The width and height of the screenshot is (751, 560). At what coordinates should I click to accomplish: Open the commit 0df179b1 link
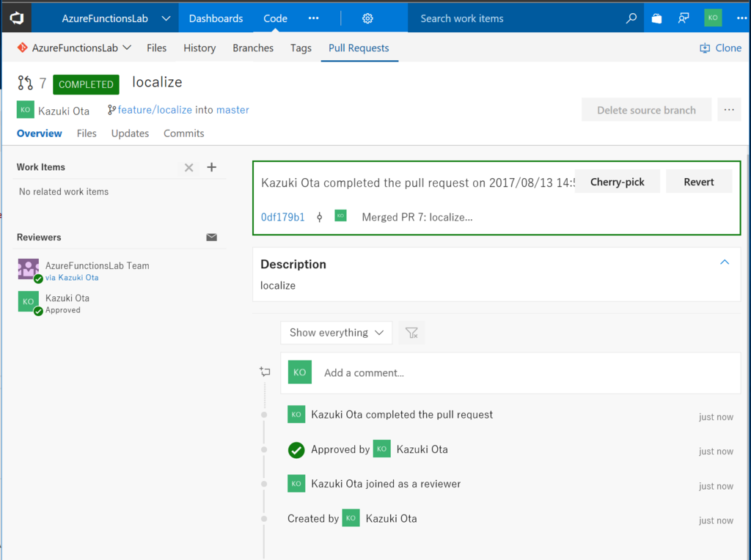point(282,217)
